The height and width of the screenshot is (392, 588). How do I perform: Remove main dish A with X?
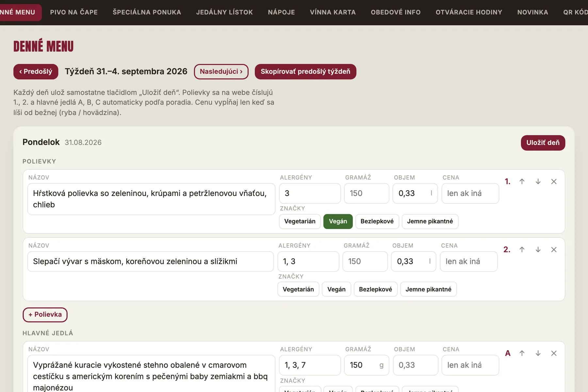554,353
